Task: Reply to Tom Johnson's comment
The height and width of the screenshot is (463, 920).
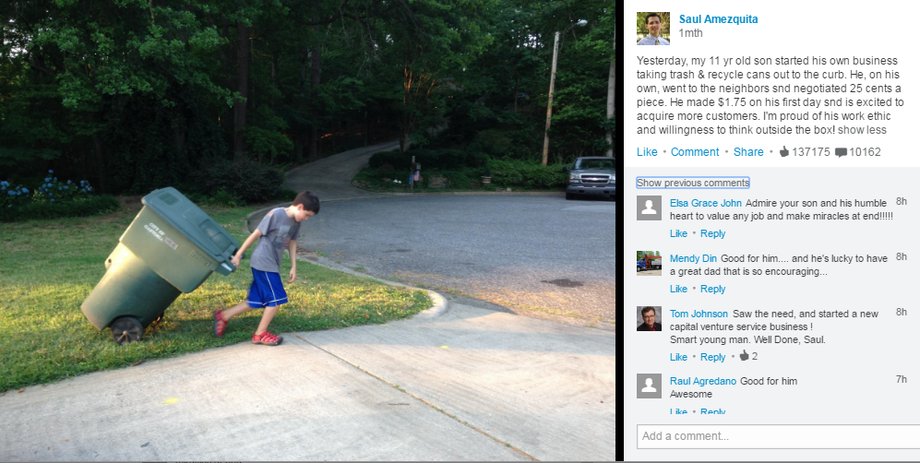Action: (x=713, y=357)
